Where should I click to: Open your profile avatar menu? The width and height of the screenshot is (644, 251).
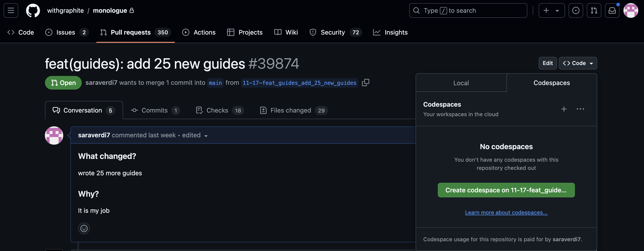point(631,10)
